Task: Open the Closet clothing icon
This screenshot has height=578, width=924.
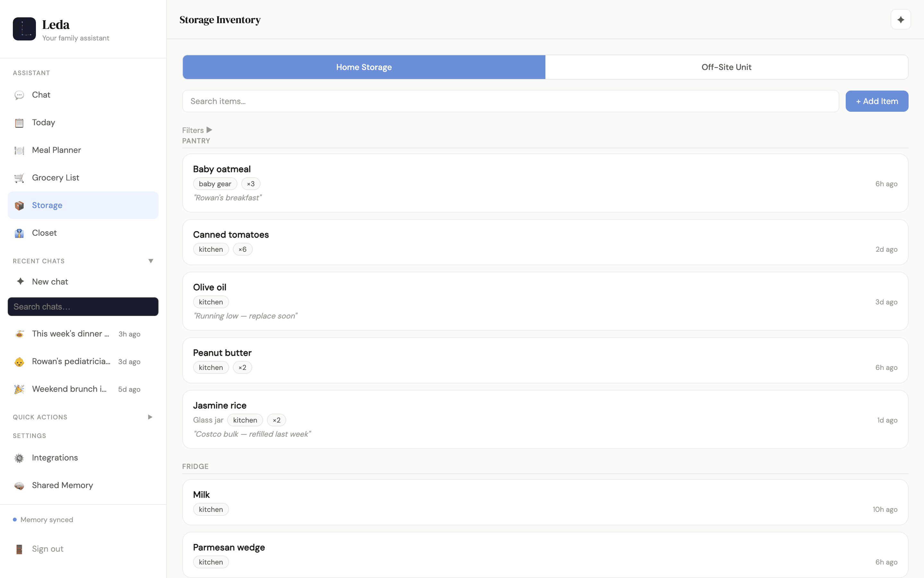Action: 19,233
